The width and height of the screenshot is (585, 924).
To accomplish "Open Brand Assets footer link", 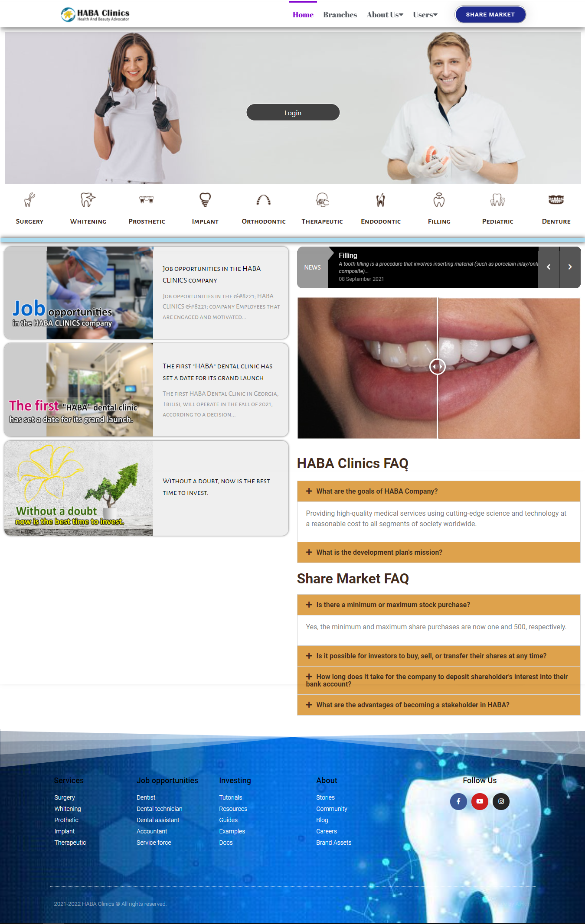I will (x=334, y=843).
